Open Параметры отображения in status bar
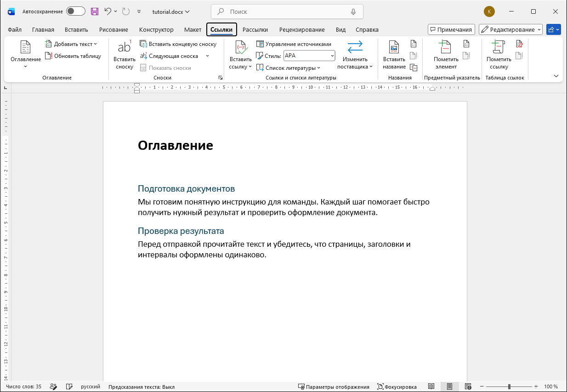The image size is (567, 392). click(334, 386)
